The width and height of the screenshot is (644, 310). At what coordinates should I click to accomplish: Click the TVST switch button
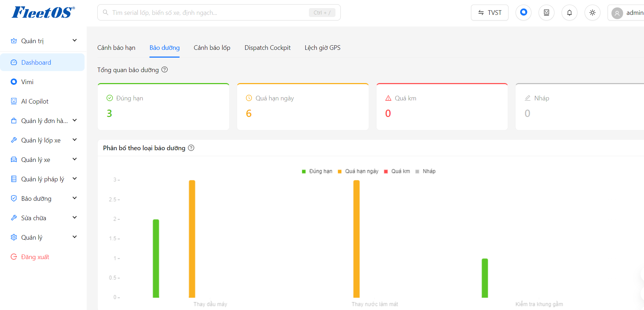click(490, 12)
